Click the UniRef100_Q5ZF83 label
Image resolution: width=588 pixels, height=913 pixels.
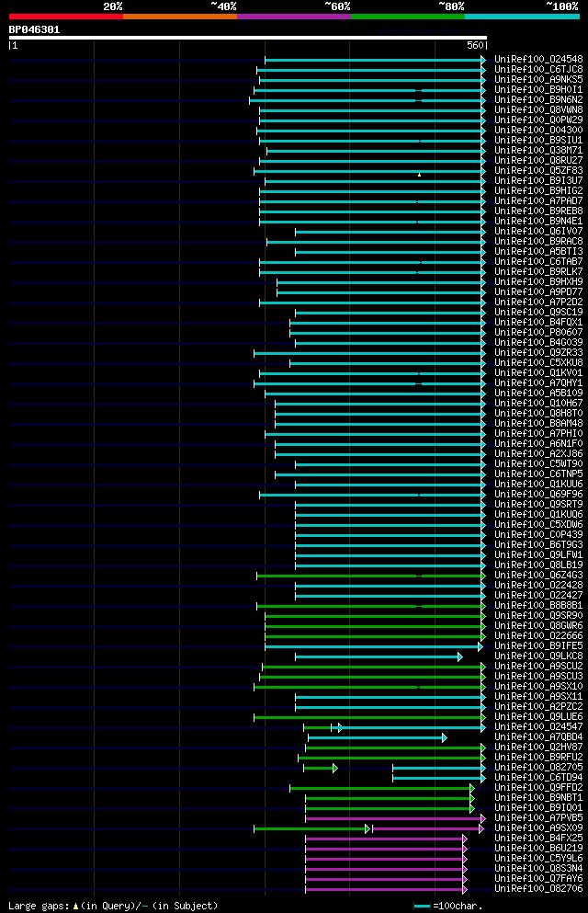[538, 171]
